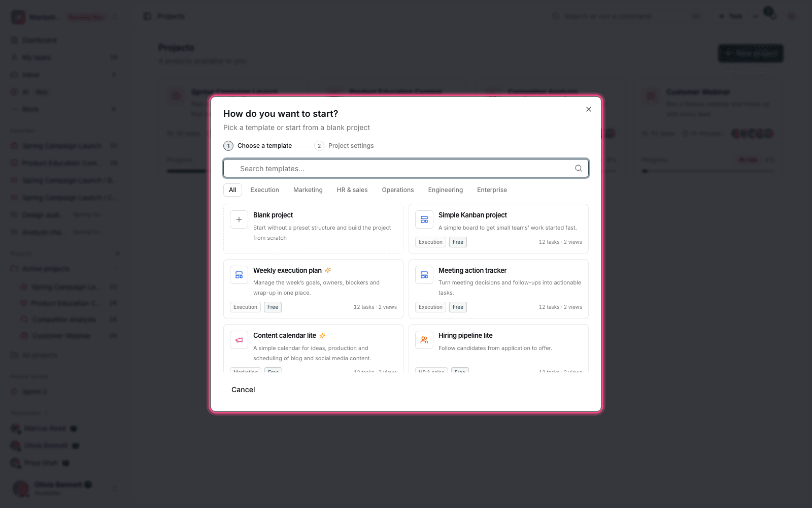812x508 pixels.
Task: Click Free tag on Meeting action tracker
Action: point(458,307)
